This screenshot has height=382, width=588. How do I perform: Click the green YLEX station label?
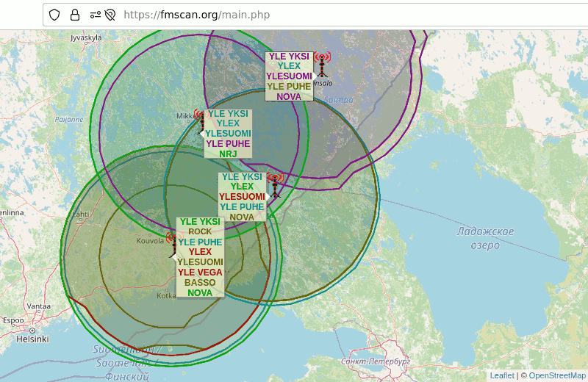point(242,187)
